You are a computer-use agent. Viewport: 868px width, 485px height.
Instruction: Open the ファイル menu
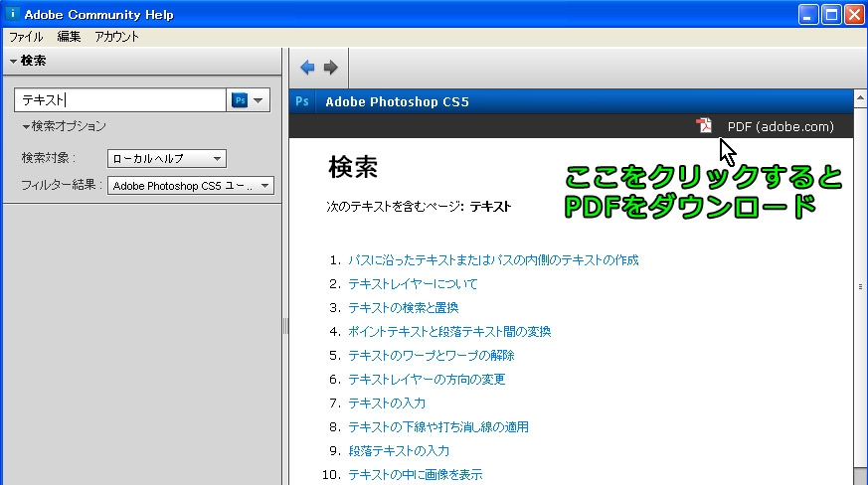pos(26,37)
